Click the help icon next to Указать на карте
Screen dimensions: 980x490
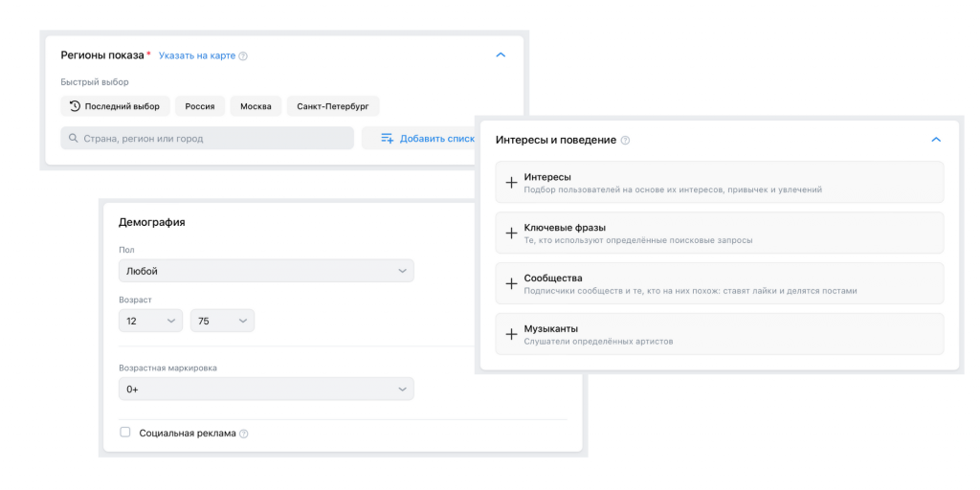(243, 56)
